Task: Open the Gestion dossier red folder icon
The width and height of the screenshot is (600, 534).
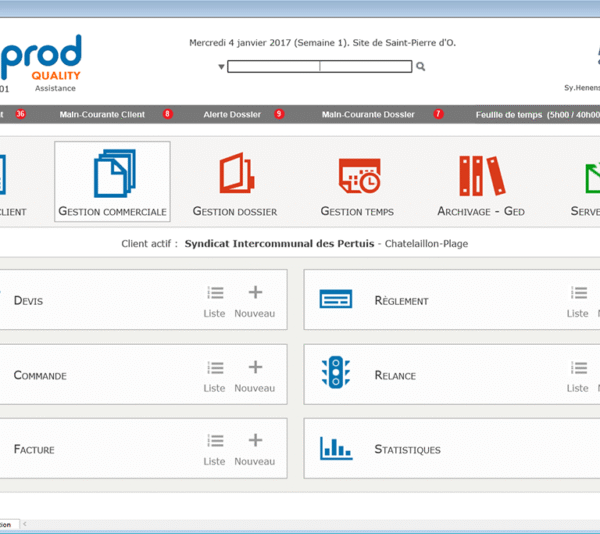Action: point(237,173)
